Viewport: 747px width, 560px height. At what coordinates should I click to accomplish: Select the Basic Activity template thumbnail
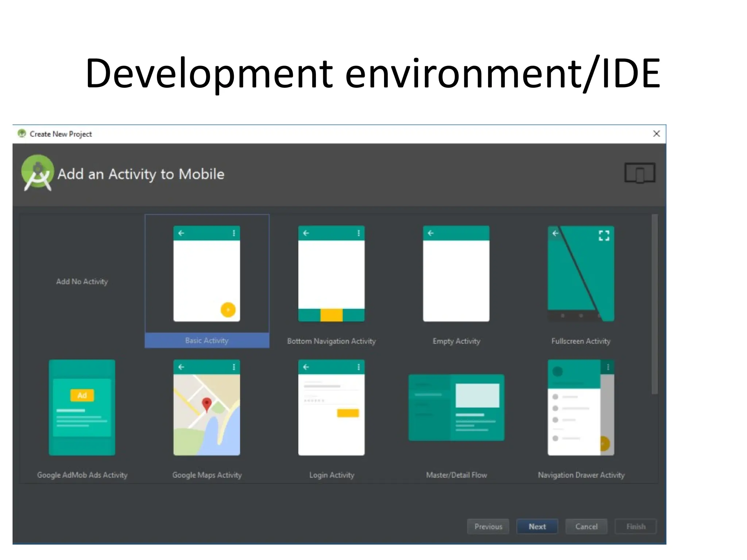[206, 273]
